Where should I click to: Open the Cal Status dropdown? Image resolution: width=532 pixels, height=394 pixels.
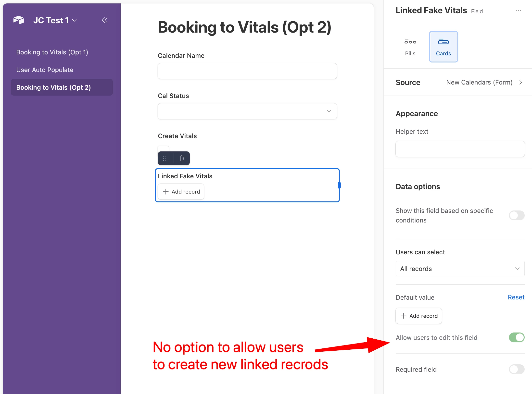pos(247,111)
